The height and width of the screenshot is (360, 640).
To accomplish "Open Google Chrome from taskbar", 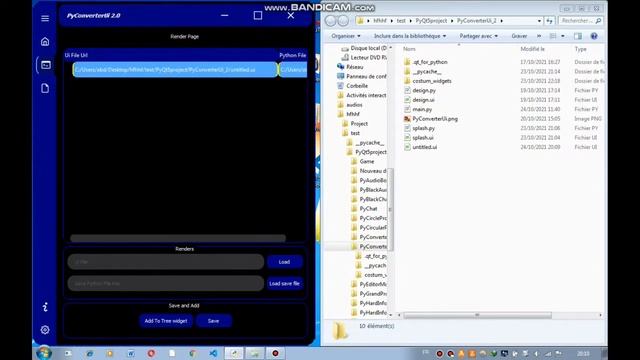I will [x=192, y=353].
